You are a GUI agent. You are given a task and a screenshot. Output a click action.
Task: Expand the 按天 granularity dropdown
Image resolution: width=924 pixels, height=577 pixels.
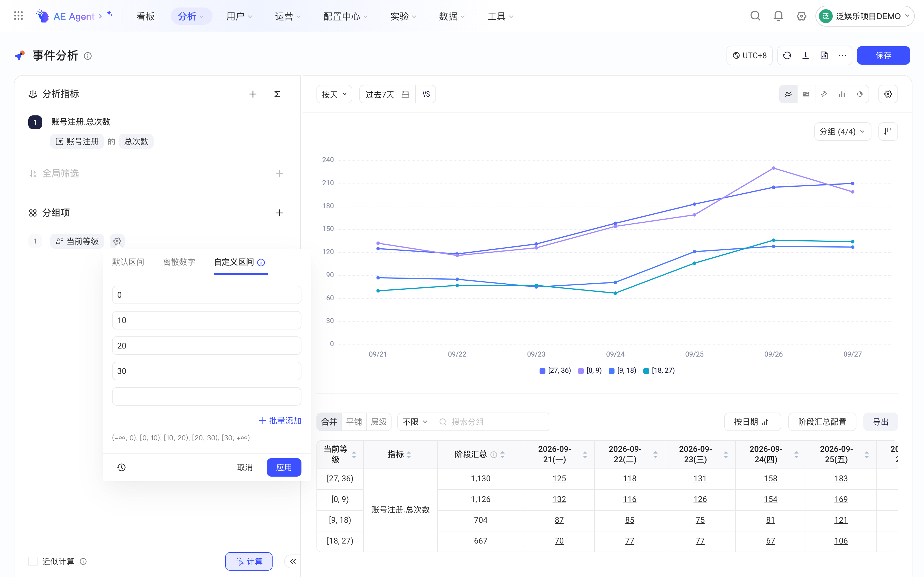(334, 94)
